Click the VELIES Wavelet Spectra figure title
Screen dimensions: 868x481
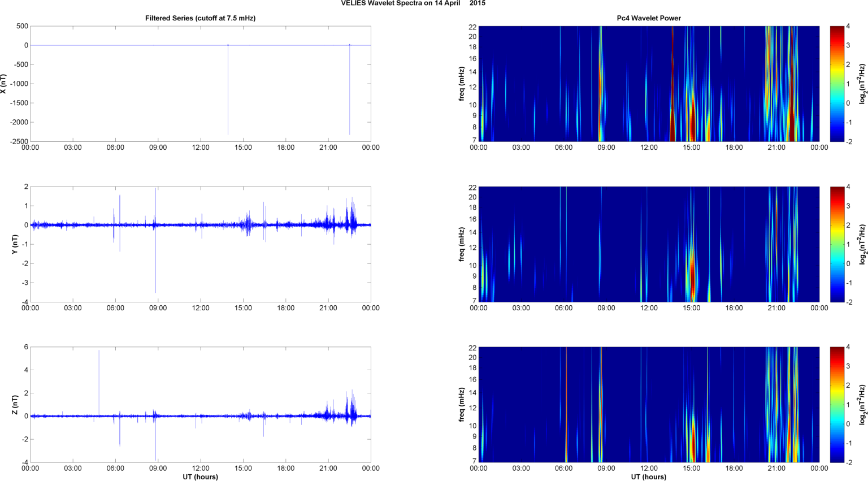click(413, 3)
